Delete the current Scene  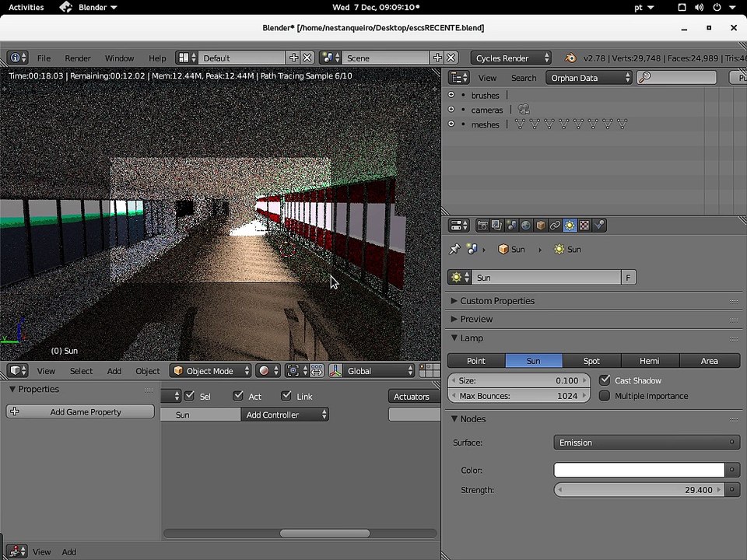pos(451,58)
